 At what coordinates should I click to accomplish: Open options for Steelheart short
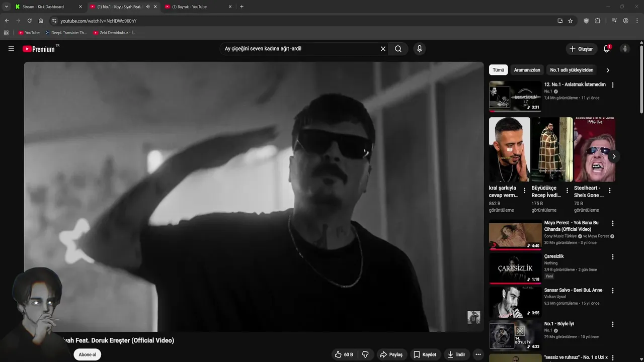point(610,191)
